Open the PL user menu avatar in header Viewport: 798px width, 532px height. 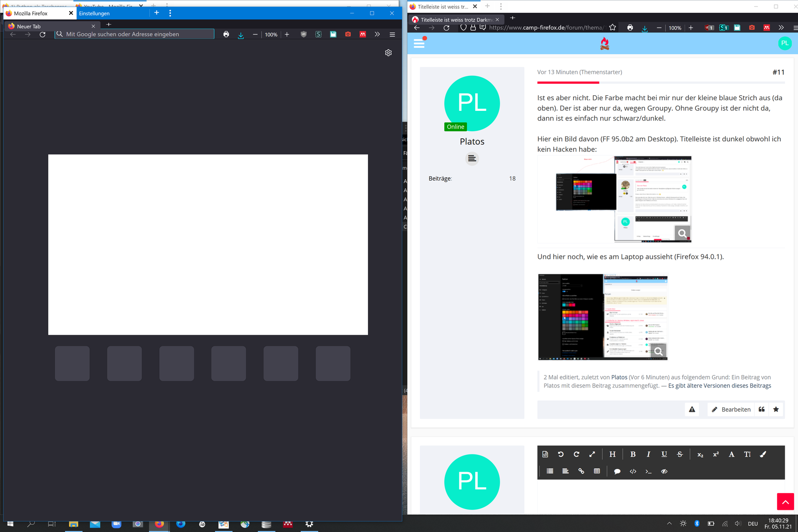(x=785, y=43)
